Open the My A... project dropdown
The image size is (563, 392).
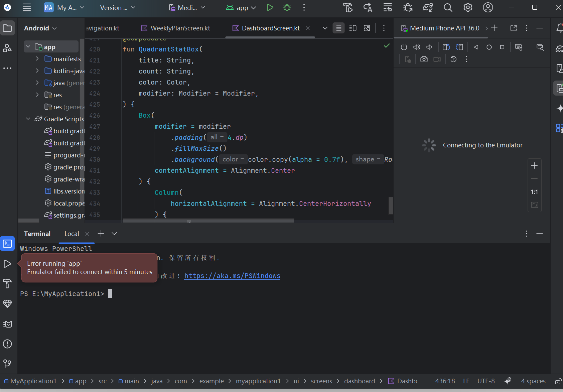click(64, 8)
